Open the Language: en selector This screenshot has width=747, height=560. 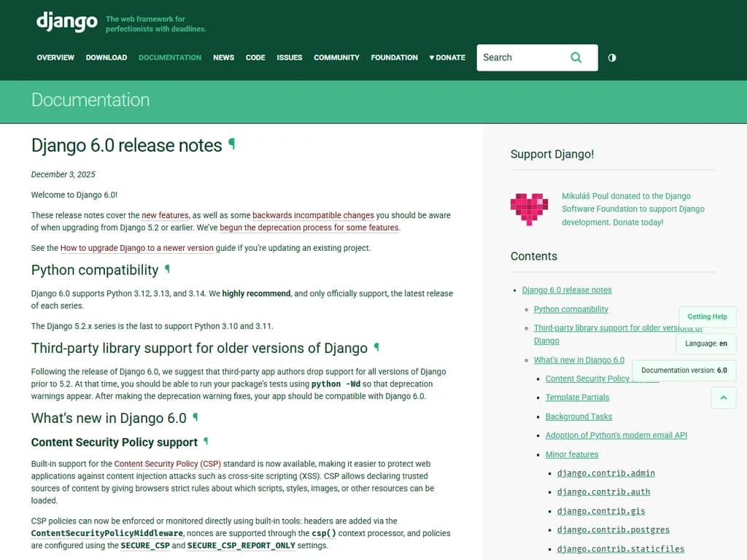pos(705,343)
